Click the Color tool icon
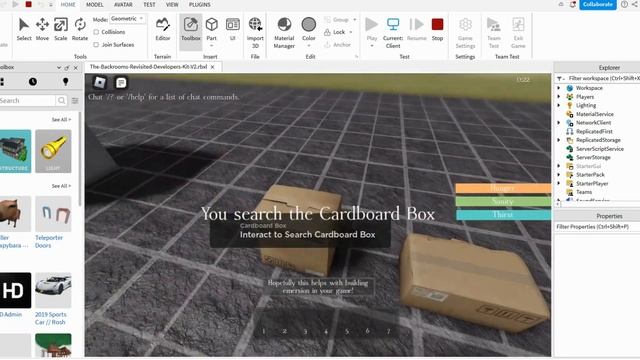 pyautogui.click(x=309, y=24)
